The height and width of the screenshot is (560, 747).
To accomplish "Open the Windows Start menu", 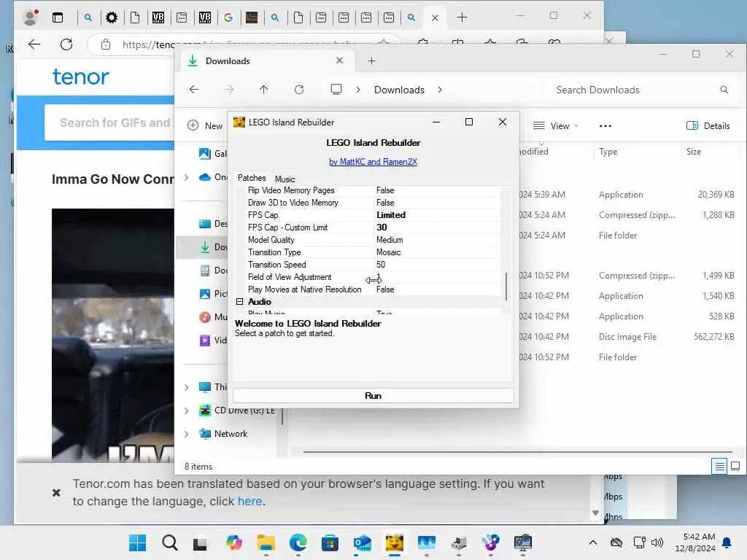I will click(138, 542).
